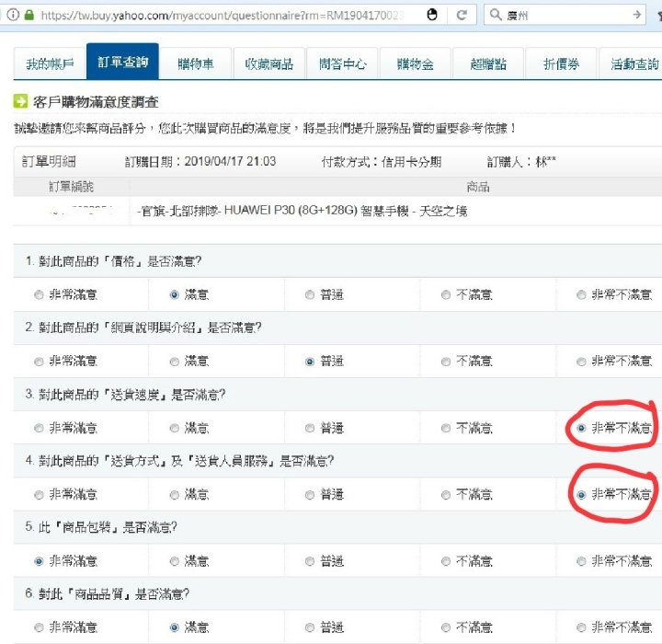This screenshot has height=644, width=662.
Task: Click the green padlock security icon
Action: 29,16
